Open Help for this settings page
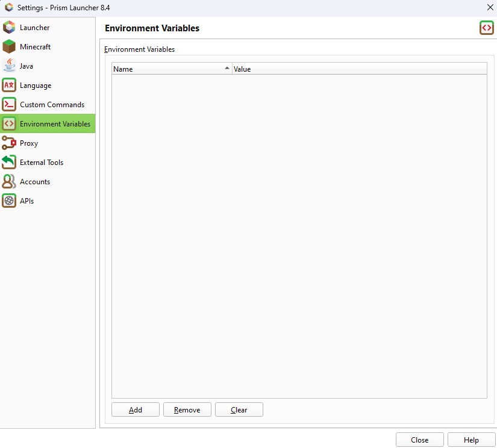 pos(471,440)
